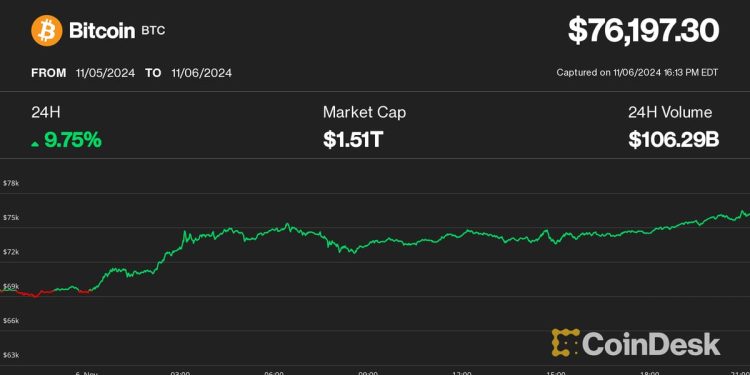Image resolution: width=750 pixels, height=375 pixels.
Task: Click the $75k y-axis label
Action: point(11,218)
